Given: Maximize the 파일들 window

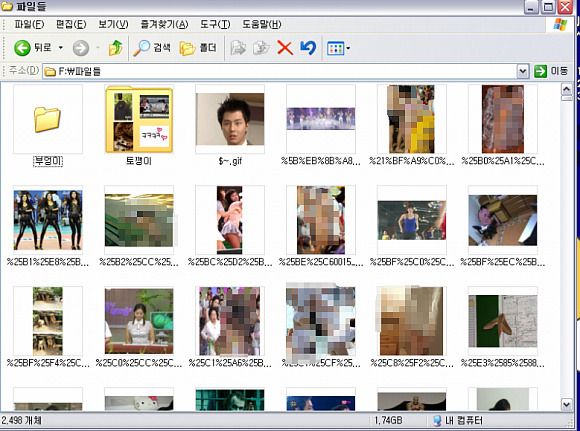Looking at the screenshot, I should pos(548,7).
